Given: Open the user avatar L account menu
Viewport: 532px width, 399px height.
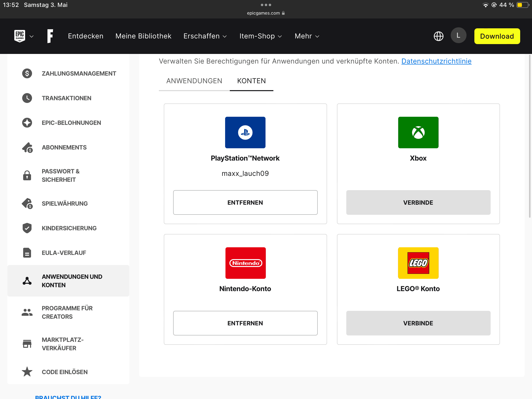Looking at the screenshot, I should [x=458, y=35].
